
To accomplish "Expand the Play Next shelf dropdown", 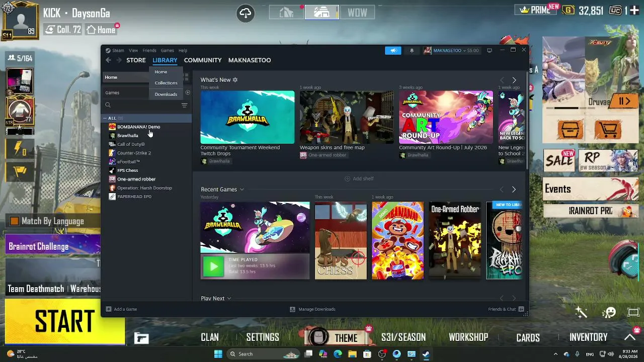I will (229, 299).
